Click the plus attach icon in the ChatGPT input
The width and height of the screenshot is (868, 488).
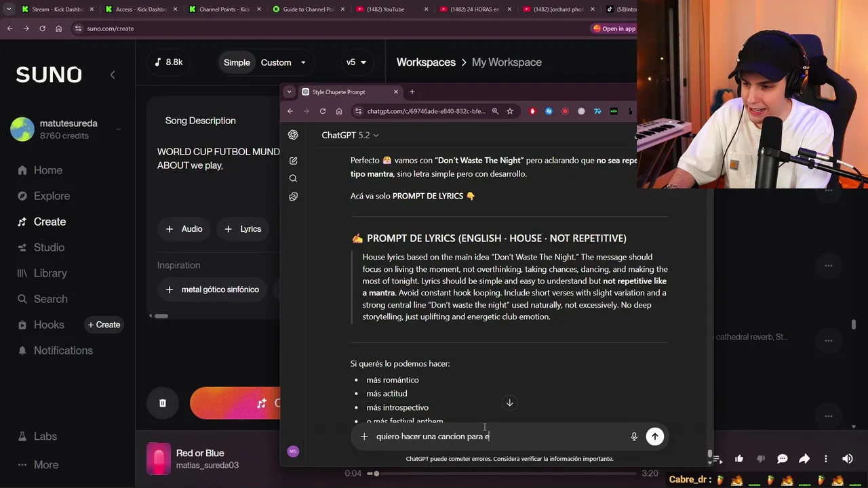[x=364, y=436]
